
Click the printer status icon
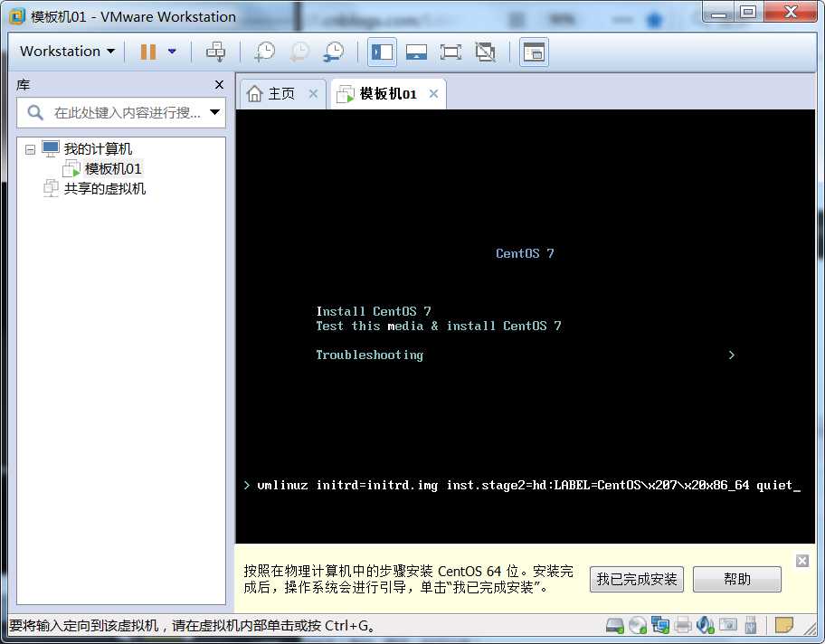click(x=682, y=625)
